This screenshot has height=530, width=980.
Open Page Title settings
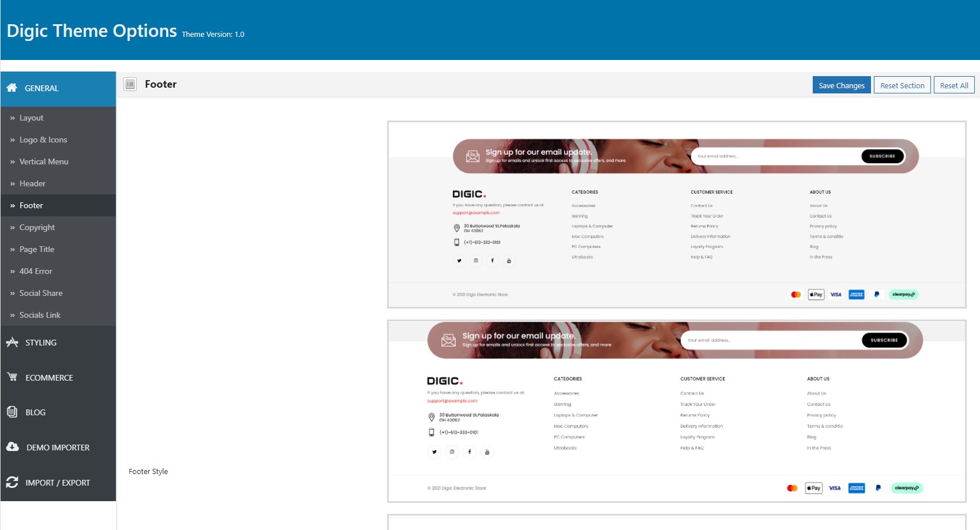point(58,249)
